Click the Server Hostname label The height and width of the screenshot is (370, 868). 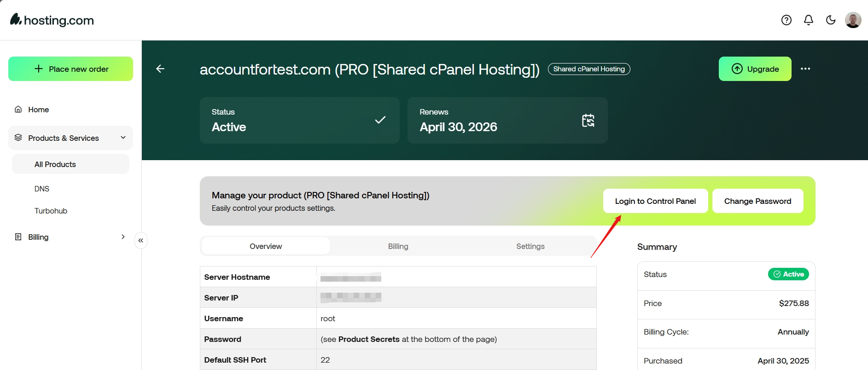[x=237, y=277]
